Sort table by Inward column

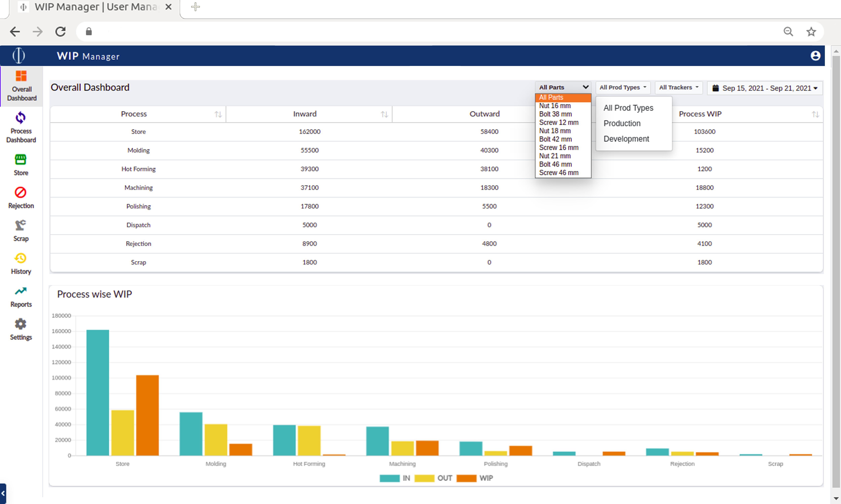tap(384, 114)
